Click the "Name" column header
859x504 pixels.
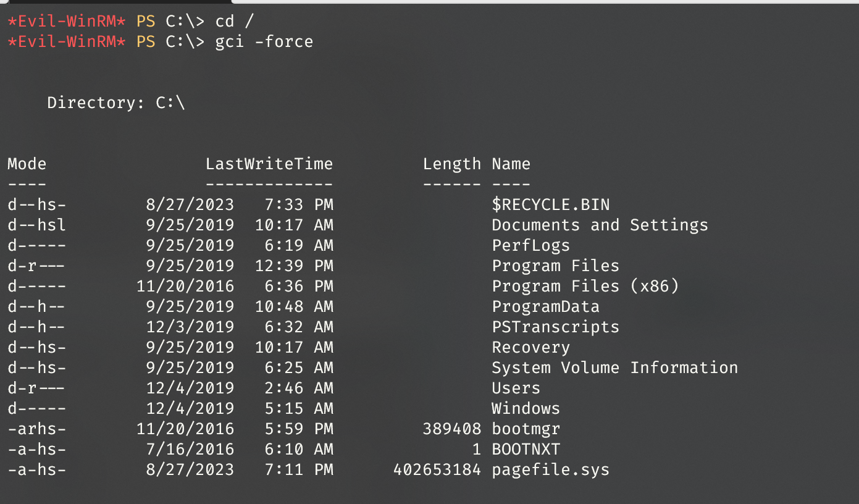coord(511,164)
